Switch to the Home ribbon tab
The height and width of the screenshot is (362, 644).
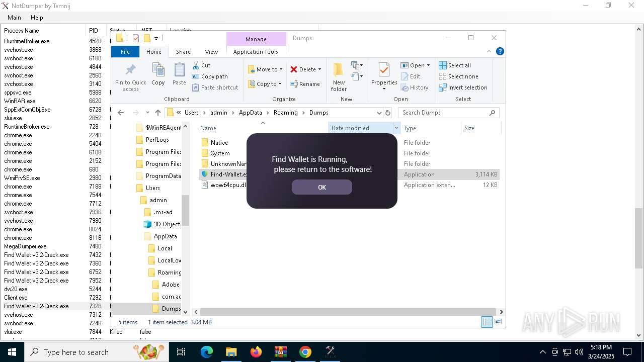[153, 51]
